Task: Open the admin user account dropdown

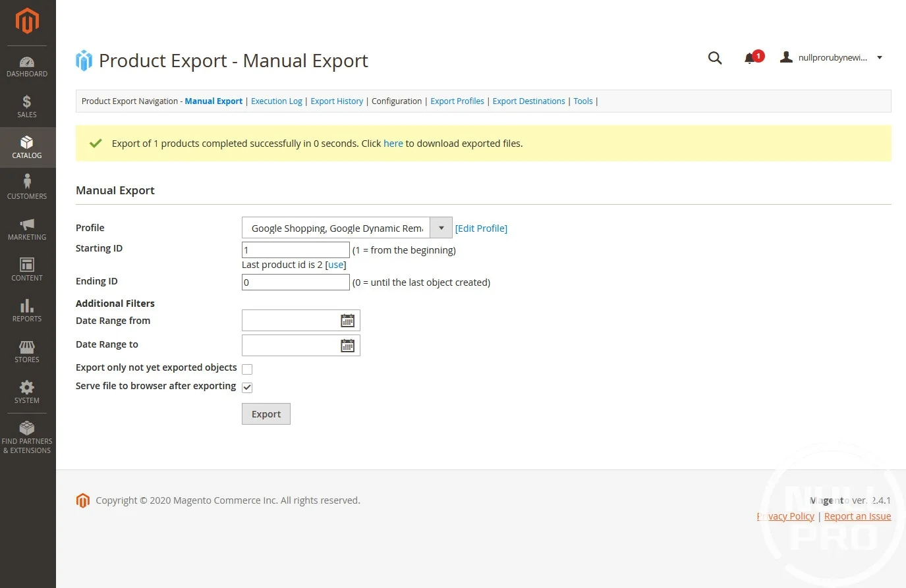Action: click(x=832, y=58)
